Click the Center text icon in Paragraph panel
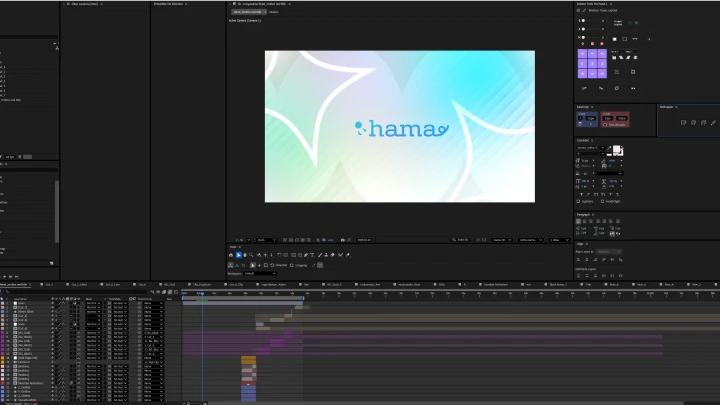 click(585, 221)
